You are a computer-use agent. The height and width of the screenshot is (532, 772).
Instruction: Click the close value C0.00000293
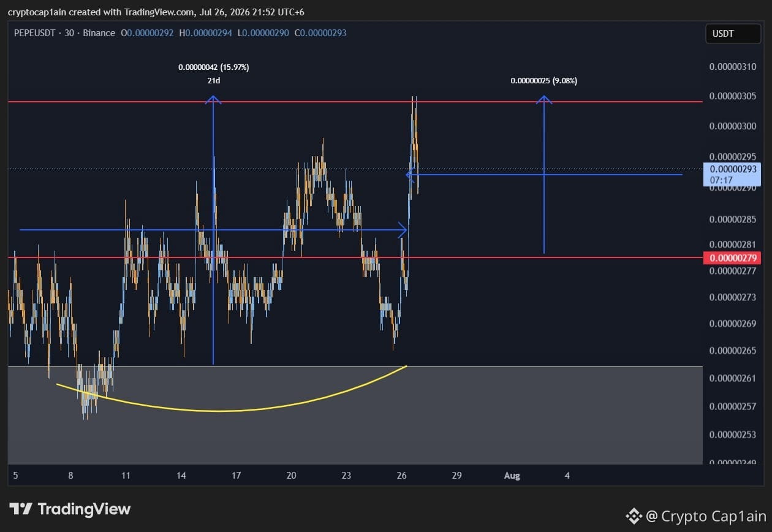(x=320, y=32)
